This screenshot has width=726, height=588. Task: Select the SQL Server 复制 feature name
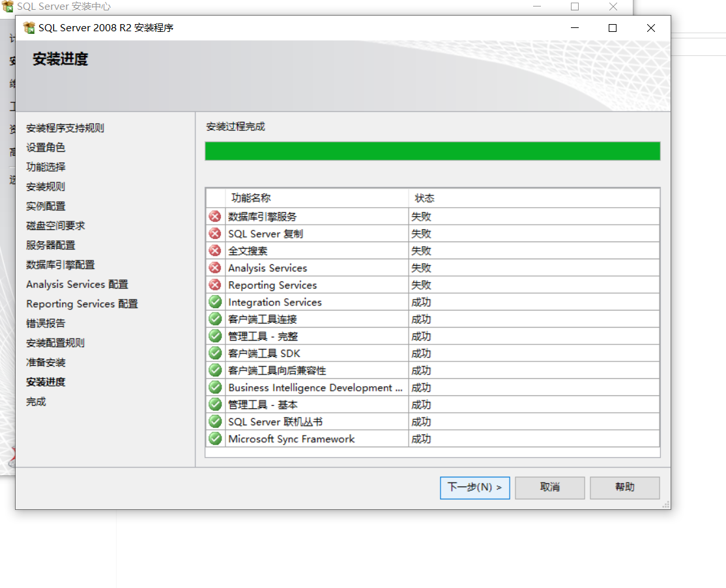pos(265,234)
